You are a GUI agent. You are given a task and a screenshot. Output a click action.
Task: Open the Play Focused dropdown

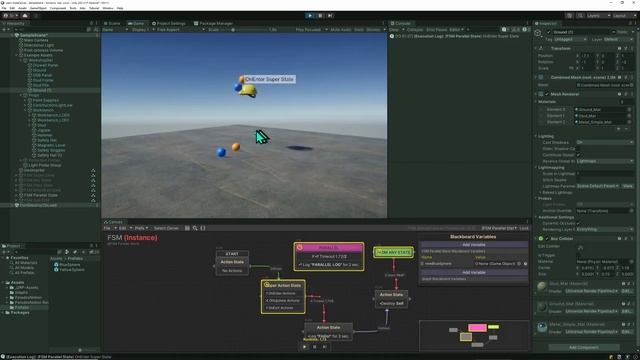pos(311,29)
